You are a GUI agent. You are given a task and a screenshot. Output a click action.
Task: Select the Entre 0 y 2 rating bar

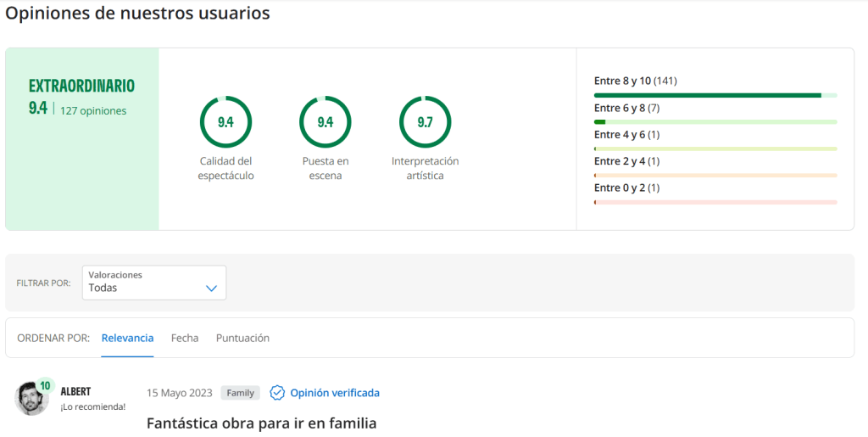tap(715, 202)
